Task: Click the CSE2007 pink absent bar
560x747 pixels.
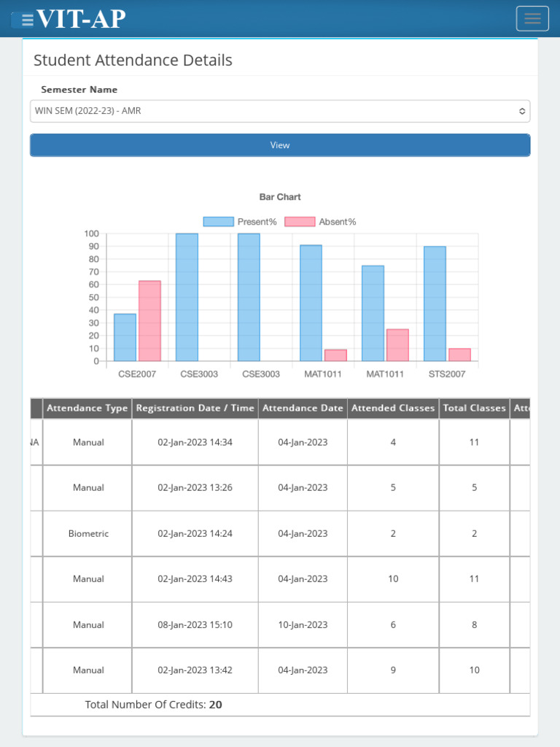Action: coord(149,321)
